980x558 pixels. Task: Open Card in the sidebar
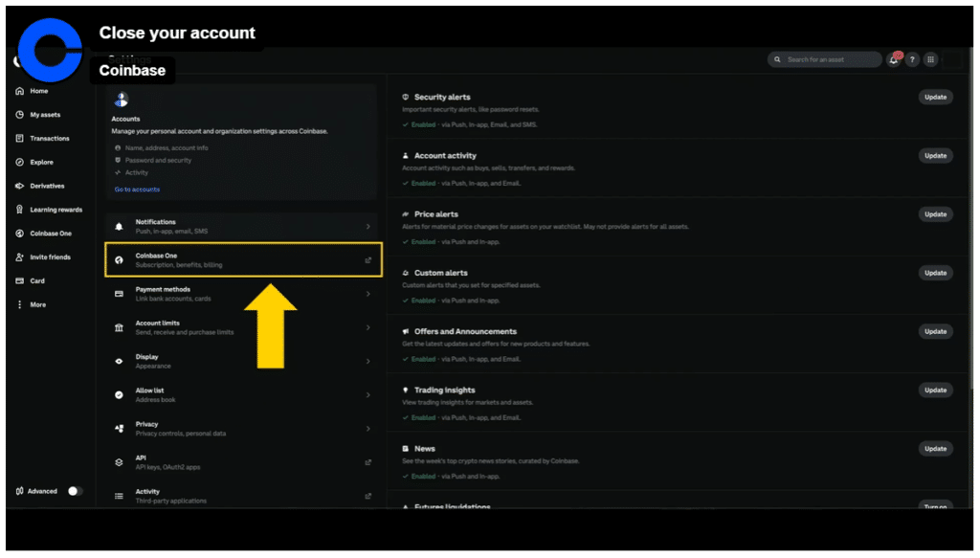pyautogui.click(x=37, y=281)
